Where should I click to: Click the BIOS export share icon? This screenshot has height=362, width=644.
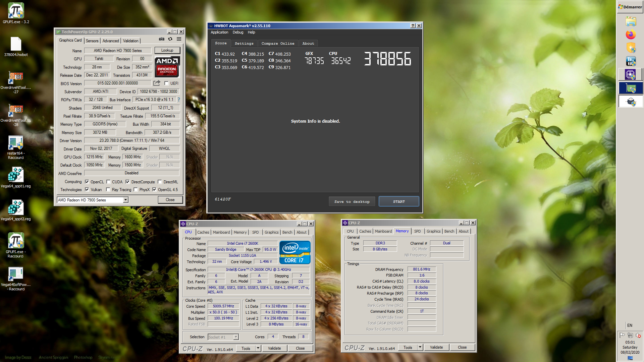point(157,83)
